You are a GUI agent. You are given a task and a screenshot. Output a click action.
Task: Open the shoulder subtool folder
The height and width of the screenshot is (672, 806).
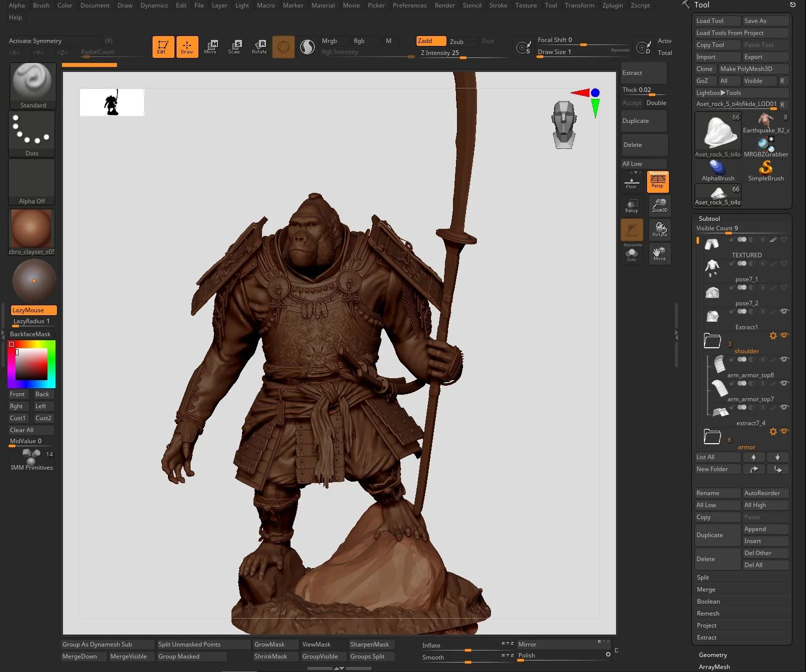pyautogui.click(x=712, y=341)
